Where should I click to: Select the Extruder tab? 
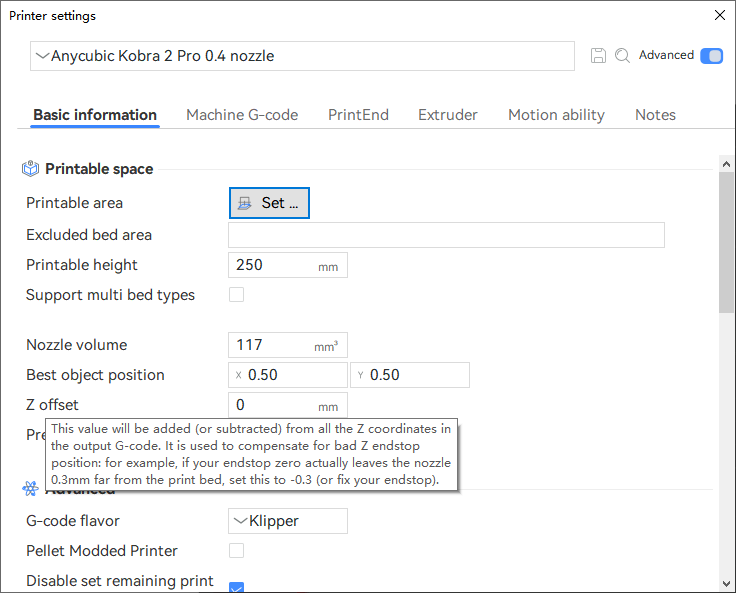448,115
